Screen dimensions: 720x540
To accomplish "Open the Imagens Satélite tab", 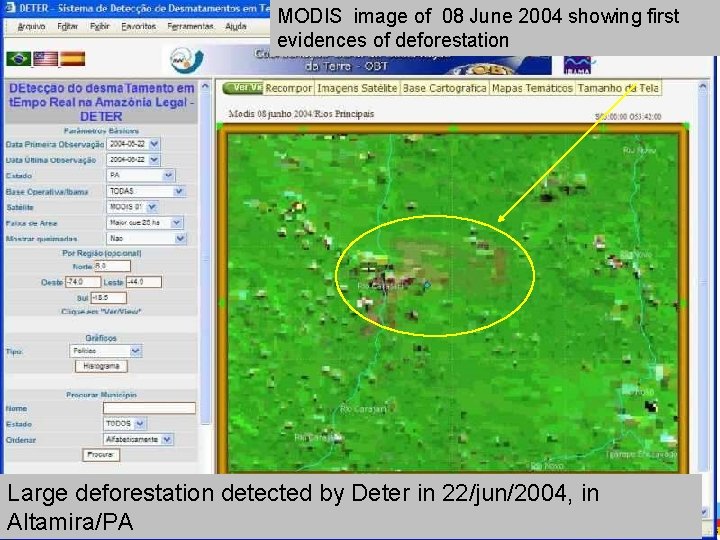I will [x=357, y=88].
